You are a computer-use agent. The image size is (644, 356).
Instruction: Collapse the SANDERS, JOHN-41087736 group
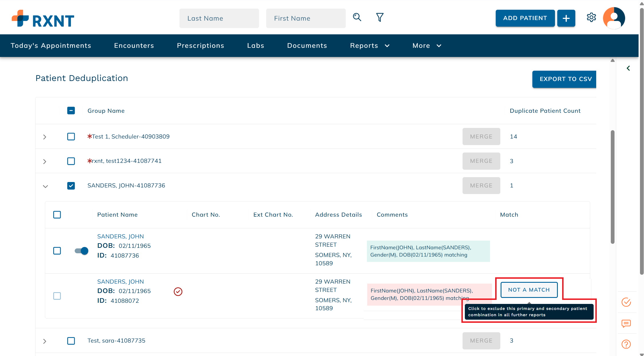click(45, 186)
